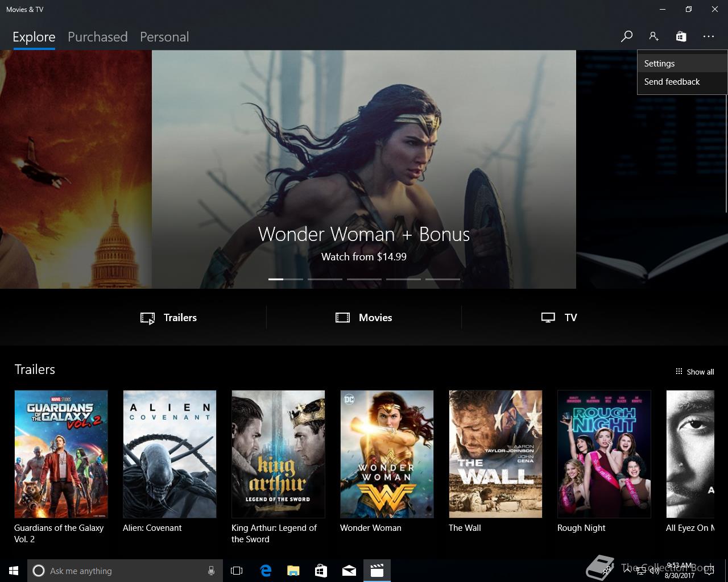Viewport: 728px width, 582px height.
Task: Restore down the Movies & TV window
Action: pyautogui.click(x=689, y=9)
